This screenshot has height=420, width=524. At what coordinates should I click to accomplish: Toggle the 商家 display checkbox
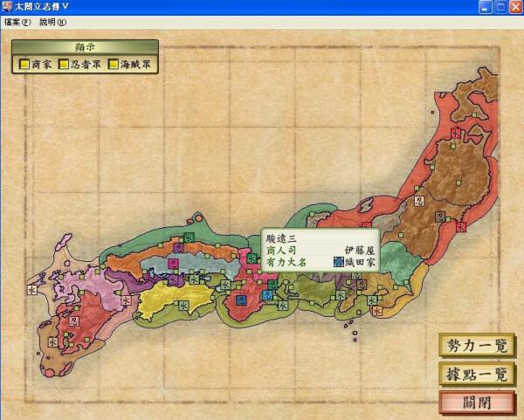(24, 64)
